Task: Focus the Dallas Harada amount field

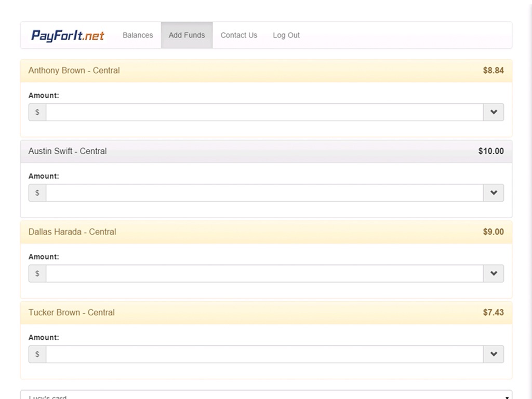Action: point(264,273)
